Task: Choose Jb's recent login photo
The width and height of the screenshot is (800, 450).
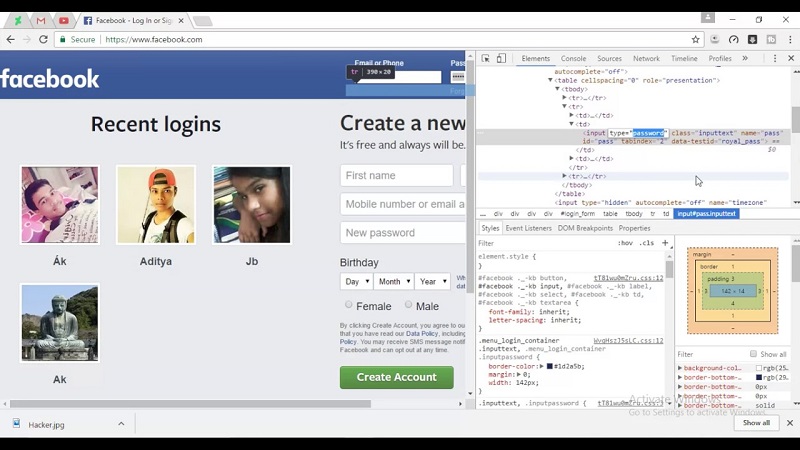Action: click(x=252, y=205)
